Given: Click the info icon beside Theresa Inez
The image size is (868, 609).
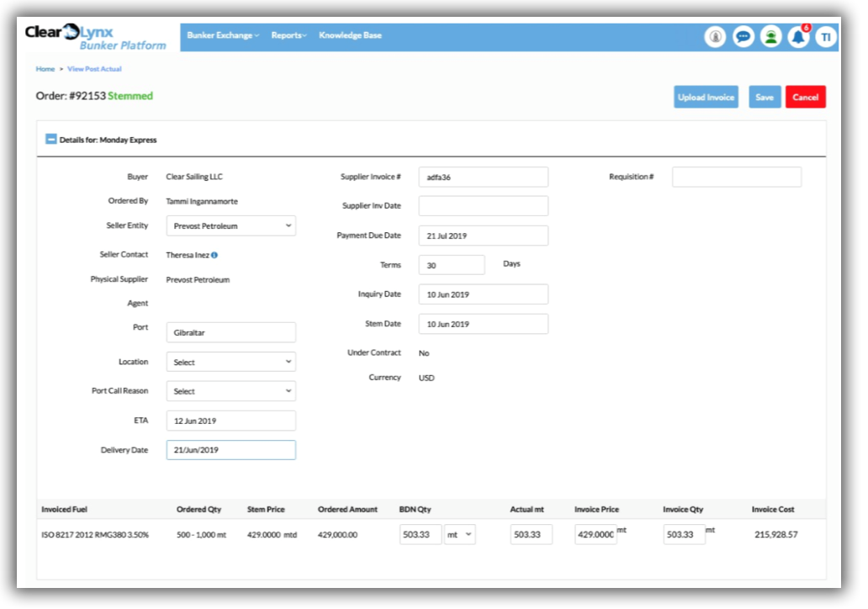Looking at the screenshot, I should pyautogui.click(x=214, y=255).
